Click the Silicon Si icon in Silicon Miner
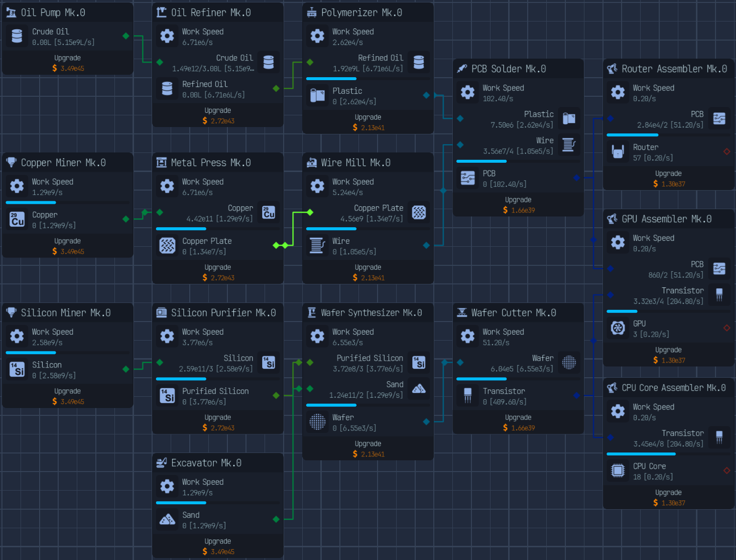736x560 pixels. click(x=17, y=369)
